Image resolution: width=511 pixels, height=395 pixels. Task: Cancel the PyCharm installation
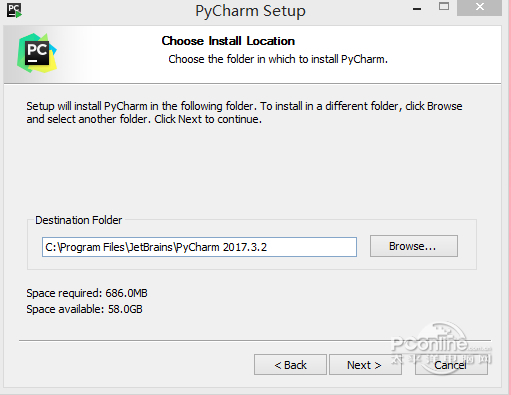[451, 365]
